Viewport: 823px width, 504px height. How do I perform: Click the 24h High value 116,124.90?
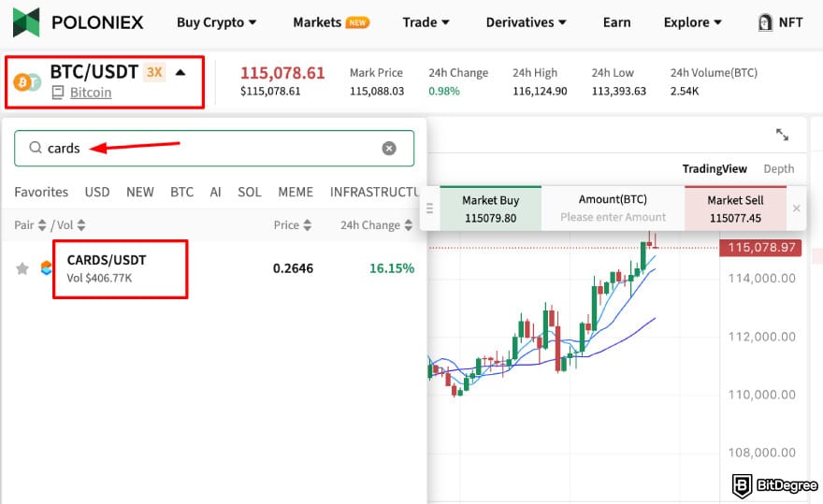[540, 92]
